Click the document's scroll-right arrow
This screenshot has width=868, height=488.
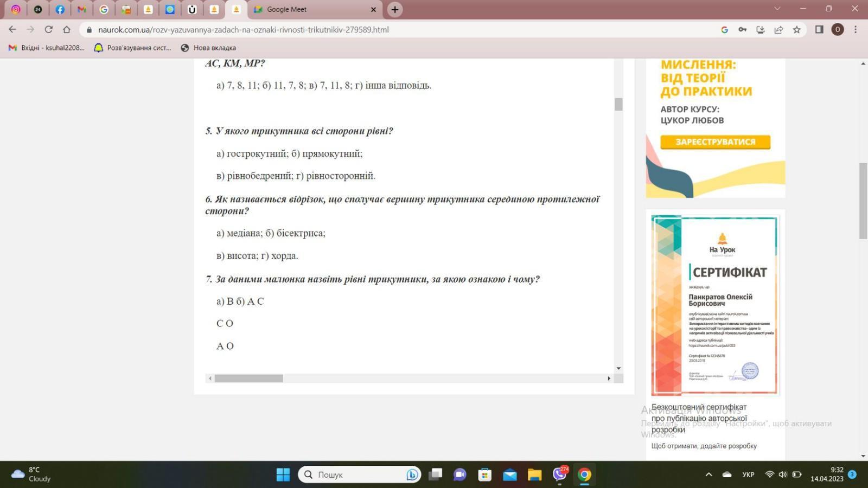[609, 378]
